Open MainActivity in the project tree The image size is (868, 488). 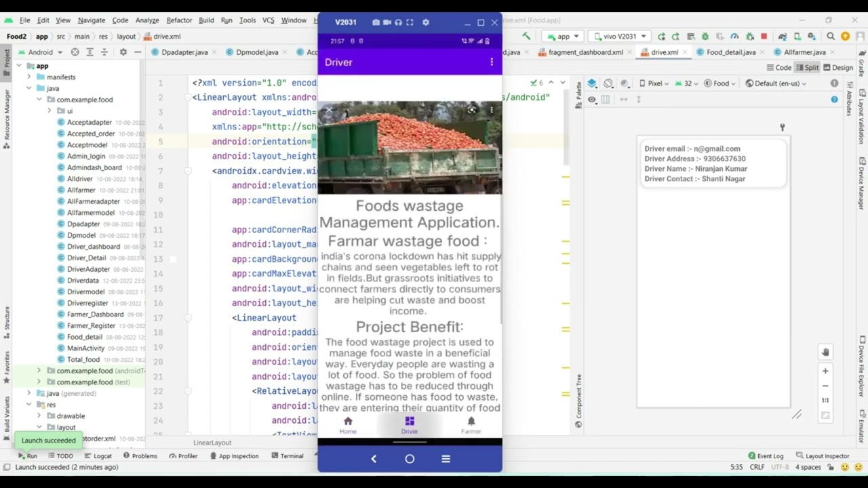(85, 348)
